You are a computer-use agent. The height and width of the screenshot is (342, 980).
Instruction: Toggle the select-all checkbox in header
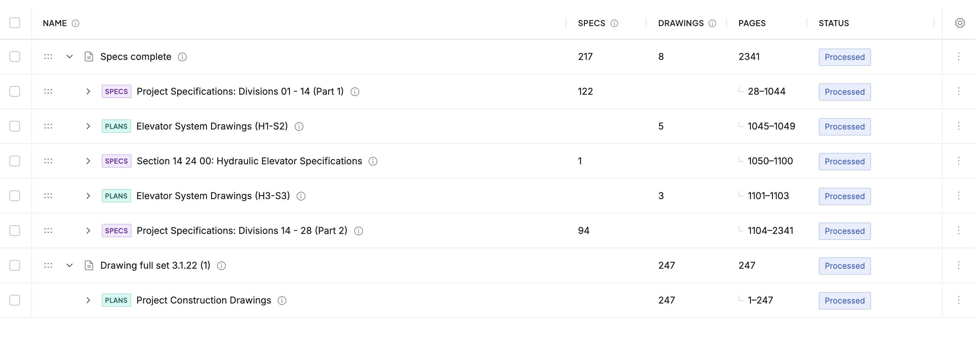point(15,23)
